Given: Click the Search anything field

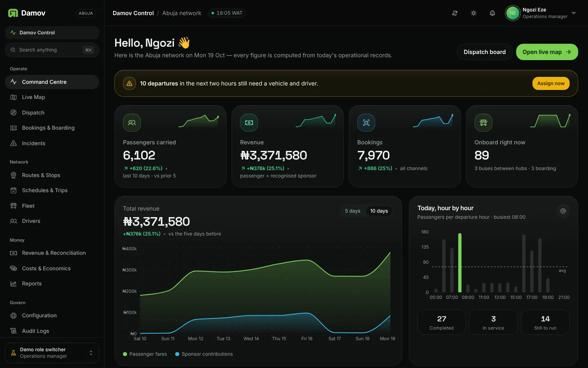Looking at the screenshot, I should (52, 50).
